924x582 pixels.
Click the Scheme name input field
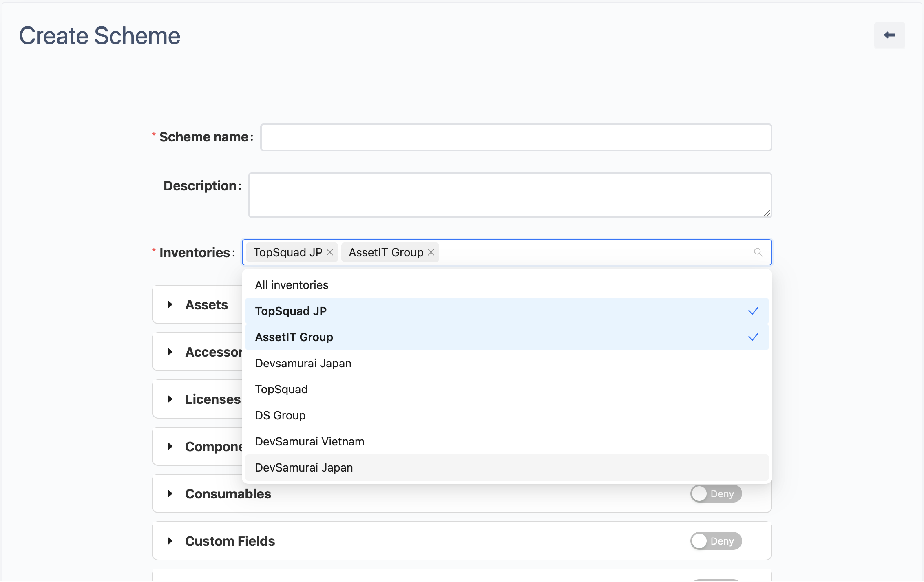[x=516, y=137]
